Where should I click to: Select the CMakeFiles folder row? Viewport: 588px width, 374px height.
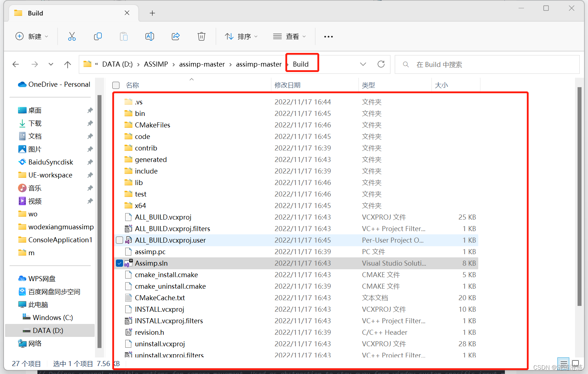[x=296, y=125]
